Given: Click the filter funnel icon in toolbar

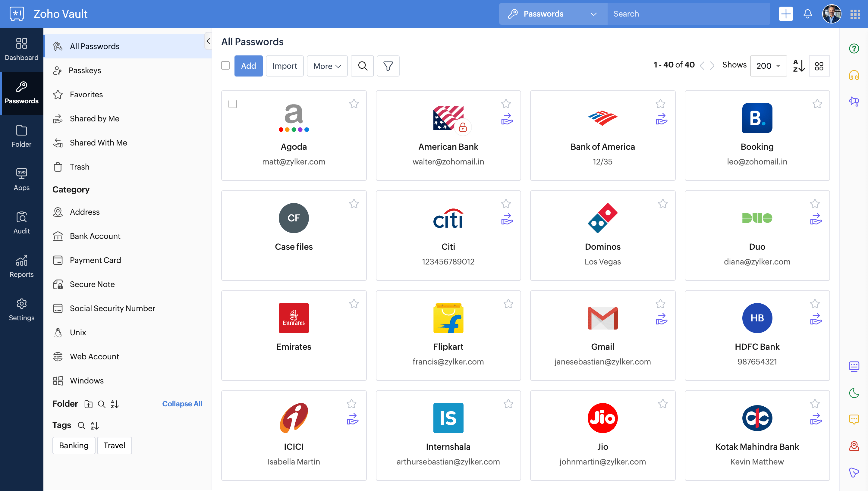Looking at the screenshot, I should point(388,66).
